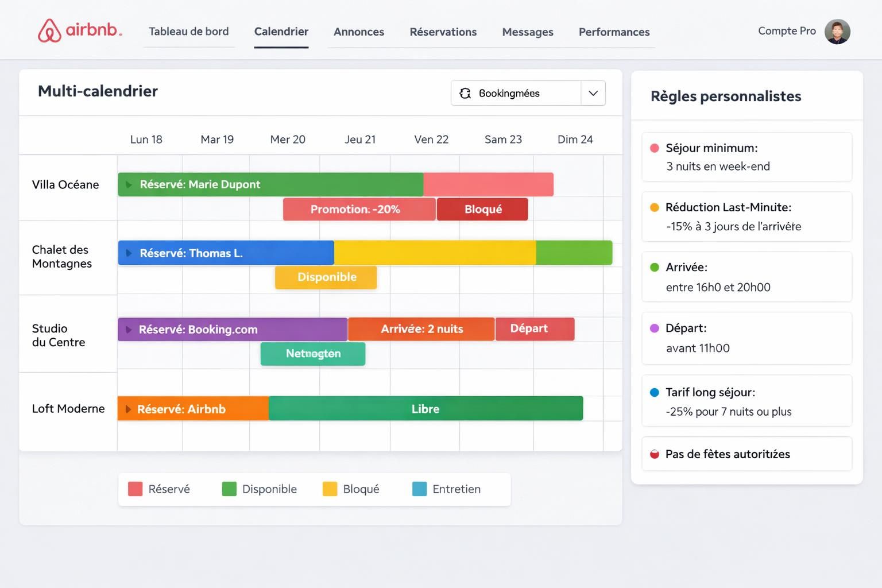Click the Règles personnalistes panel heading
This screenshot has height=588, width=882.
726,96
